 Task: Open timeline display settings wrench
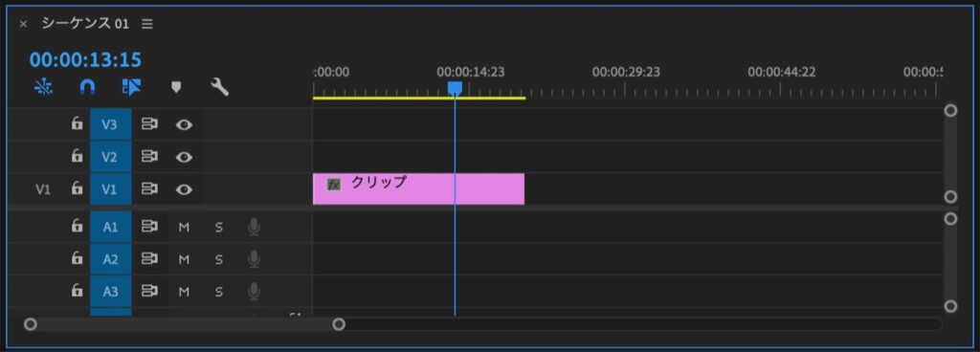click(x=219, y=87)
